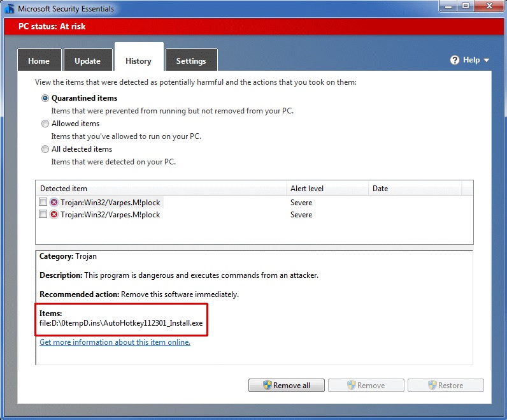The image size is (507, 420).
Task: Click the 'Category: Trojan' detail line
Action: tap(68, 256)
